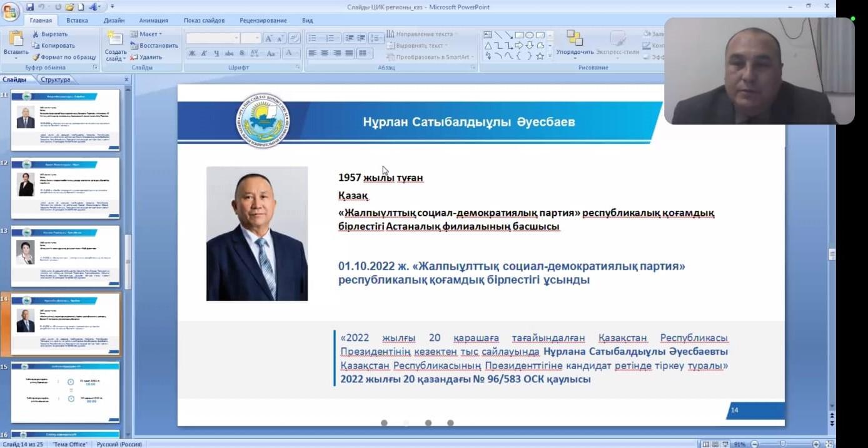Select slide 12 thumbnail in panel
Image resolution: width=868 pixels, height=448 pixels.
coord(65,188)
